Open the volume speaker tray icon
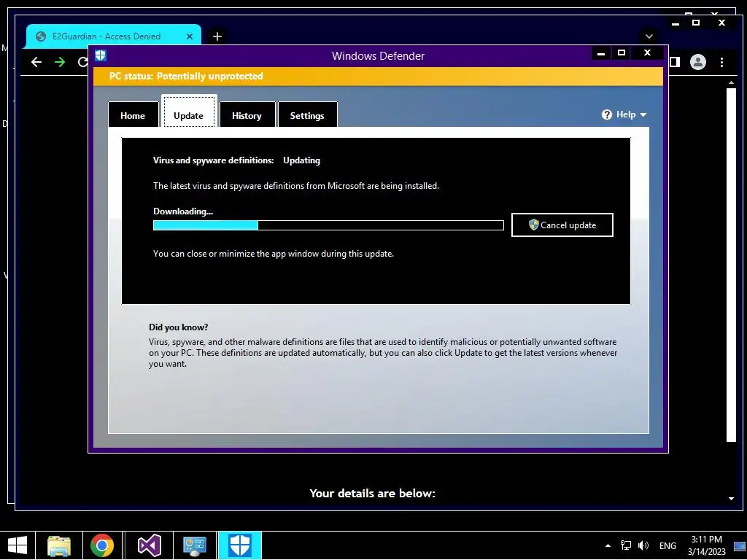 point(643,545)
